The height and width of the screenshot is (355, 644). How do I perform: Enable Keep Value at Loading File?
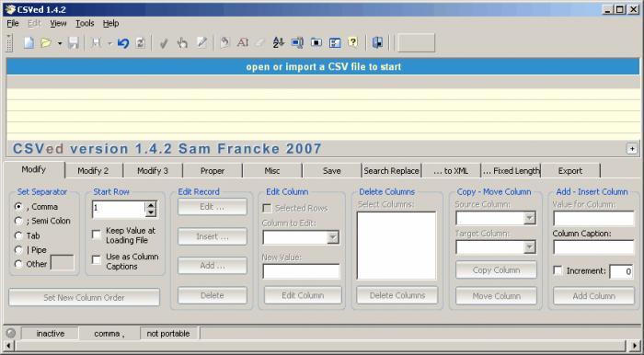click(x=96, y=235)
